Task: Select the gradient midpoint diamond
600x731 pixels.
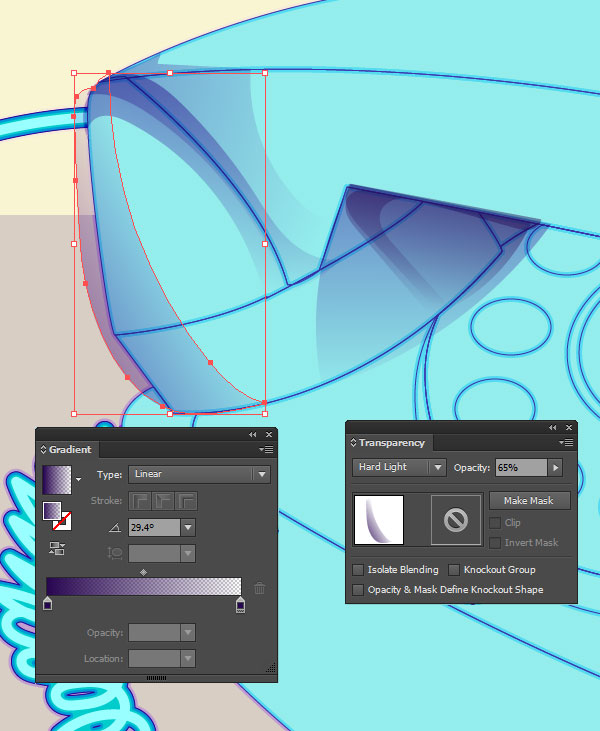Action: (144, 572)
